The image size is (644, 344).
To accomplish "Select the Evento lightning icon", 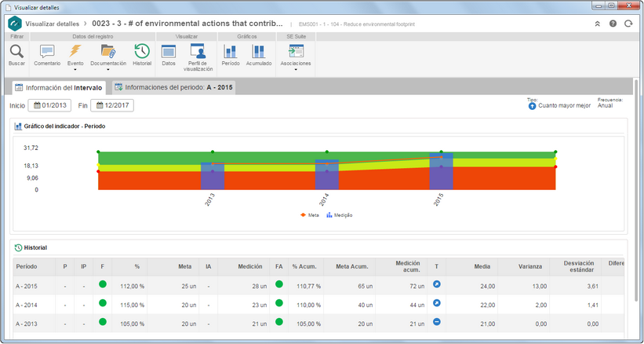I will click(x=75, y=51).
